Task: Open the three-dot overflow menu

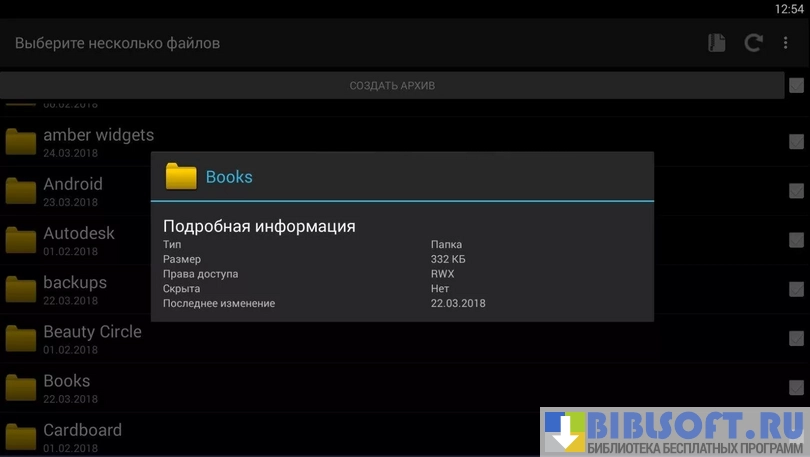Action: pyautogui.click(x=786, y=43)
